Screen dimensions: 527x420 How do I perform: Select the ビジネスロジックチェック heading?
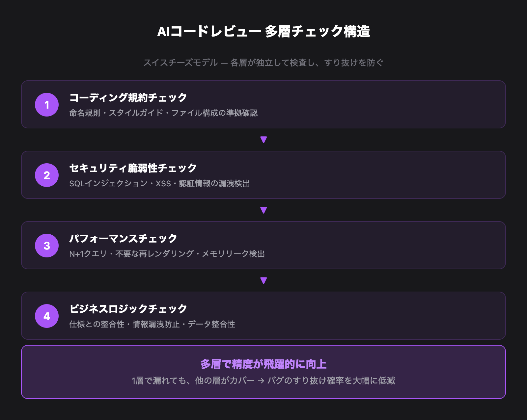tap(128, 309)
